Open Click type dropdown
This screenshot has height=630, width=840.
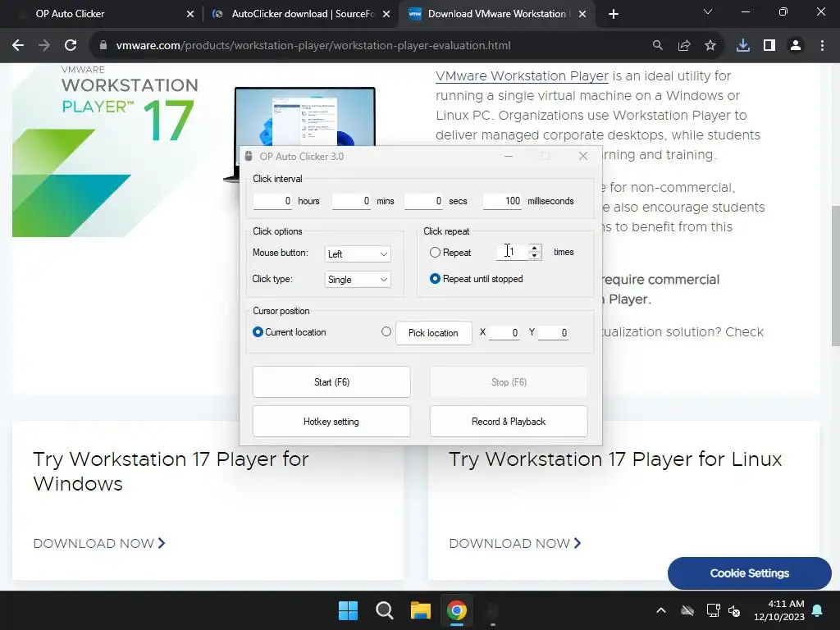tap(358, 280)
